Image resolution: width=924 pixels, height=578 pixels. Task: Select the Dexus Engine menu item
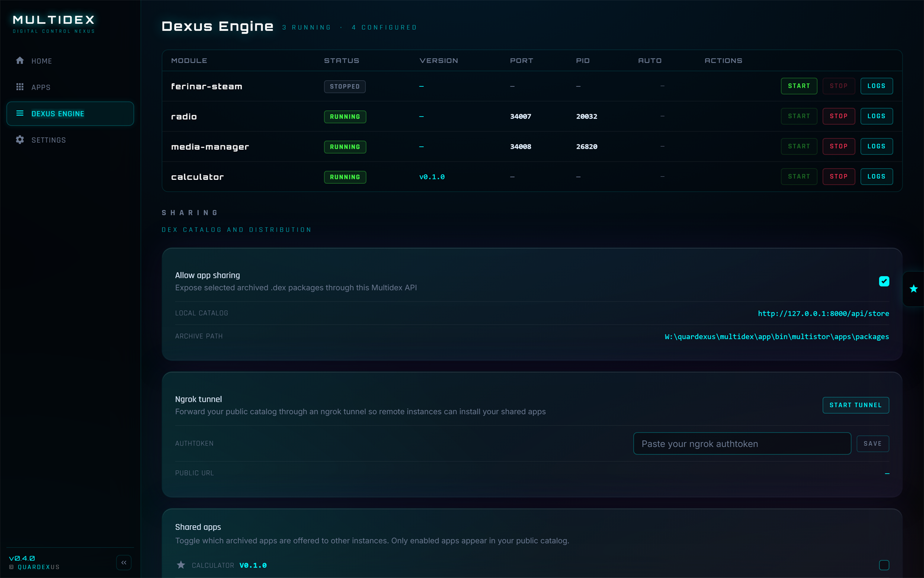70,113
